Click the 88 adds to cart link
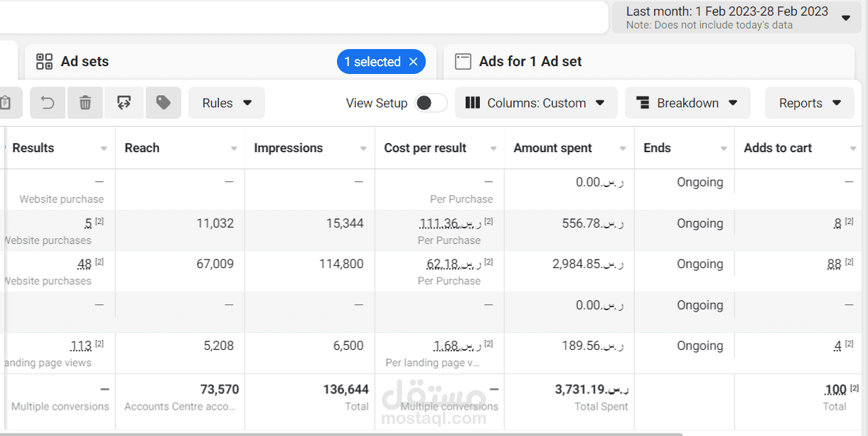This screenshot has height=436, width=868. tap(834, 265)
